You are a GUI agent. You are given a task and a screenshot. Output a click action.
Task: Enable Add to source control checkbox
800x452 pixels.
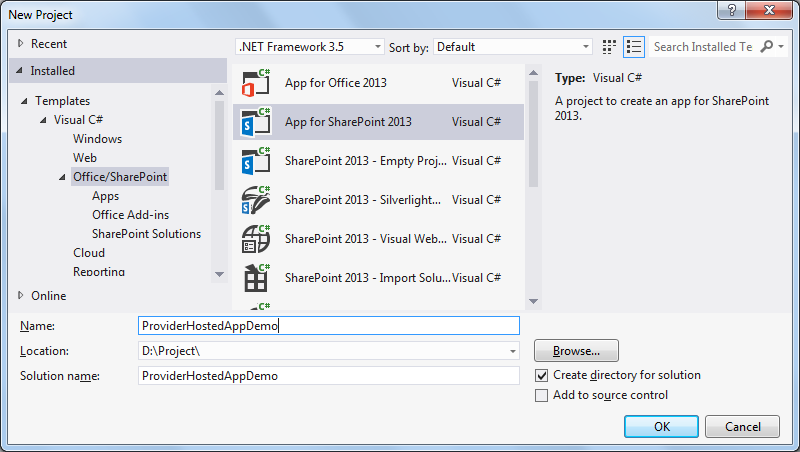click(541, 395)
